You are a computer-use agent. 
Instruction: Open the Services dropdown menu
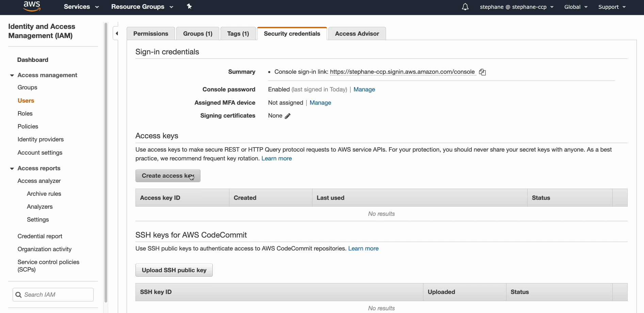[x=81, y=7]
